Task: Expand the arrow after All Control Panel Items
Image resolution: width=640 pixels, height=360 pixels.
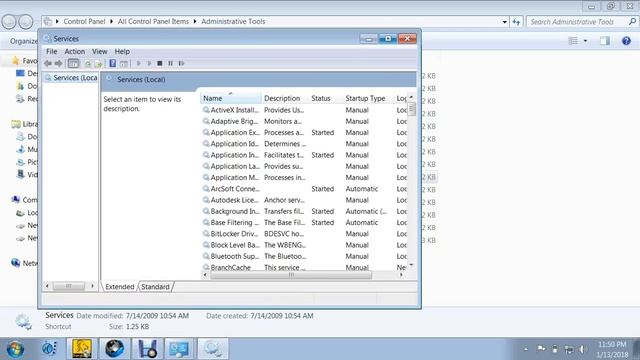Action: [x=195, y=21]
